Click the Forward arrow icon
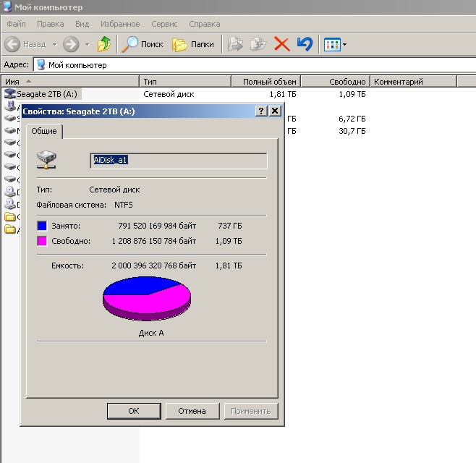Screen dimensions: 476x463 pyautogui.click(x=71, y=44)
